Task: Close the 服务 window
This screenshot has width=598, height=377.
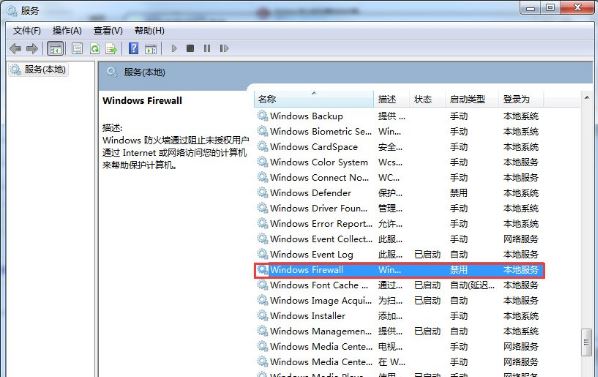Action: (577, 8)
